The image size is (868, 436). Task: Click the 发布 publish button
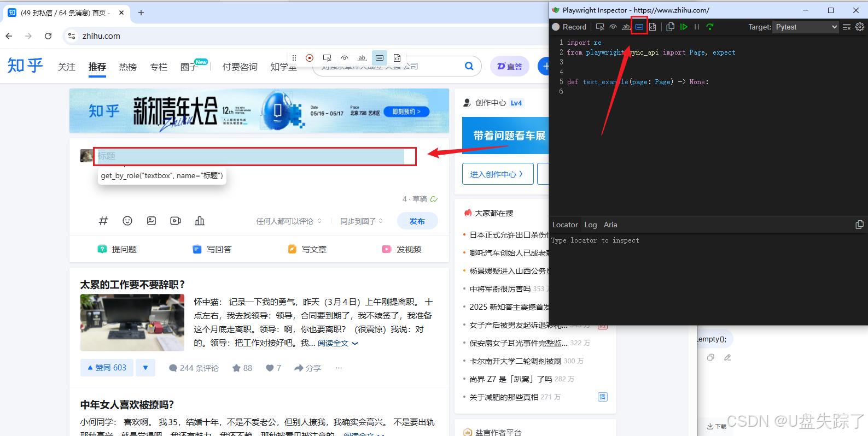(417, 221)
